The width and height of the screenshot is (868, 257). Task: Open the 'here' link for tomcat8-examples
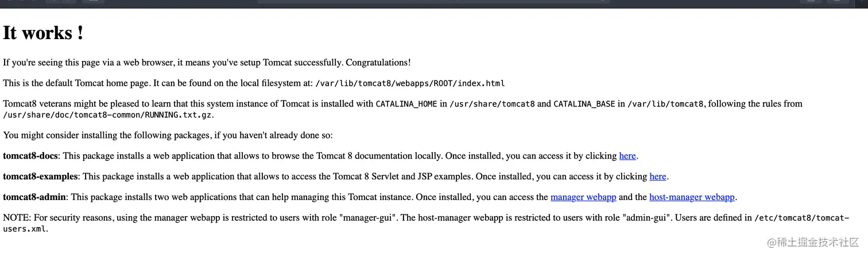coord(657,177)
